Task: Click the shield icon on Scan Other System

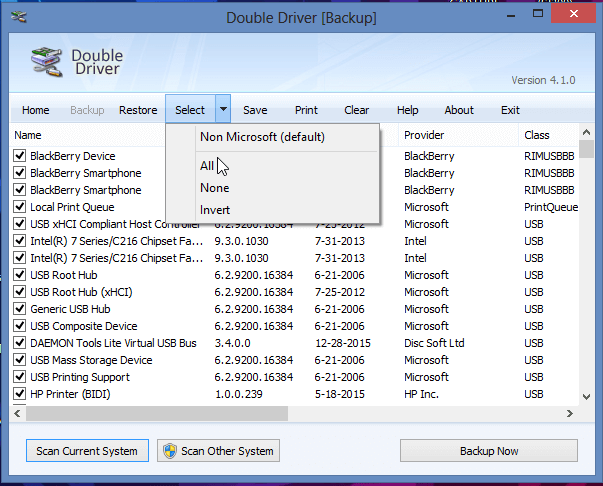Action: pyautogui.click(x=170, y=451)
